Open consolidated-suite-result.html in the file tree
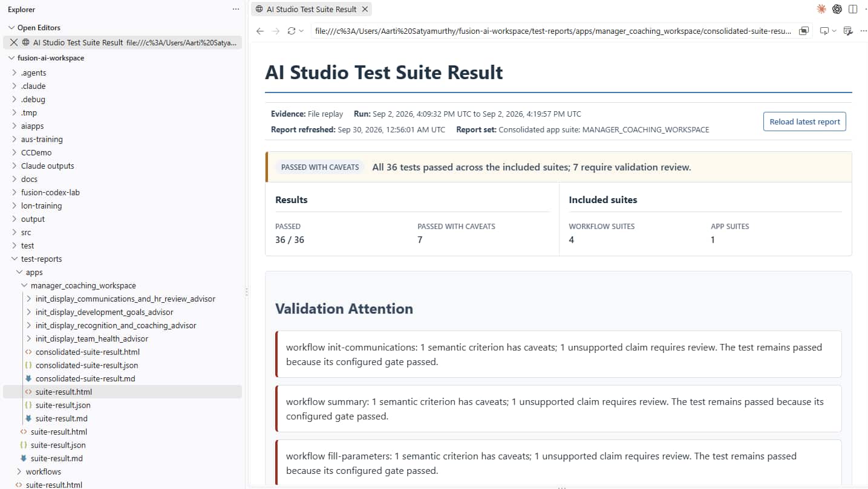868x489 pixels. coord(88,352)
